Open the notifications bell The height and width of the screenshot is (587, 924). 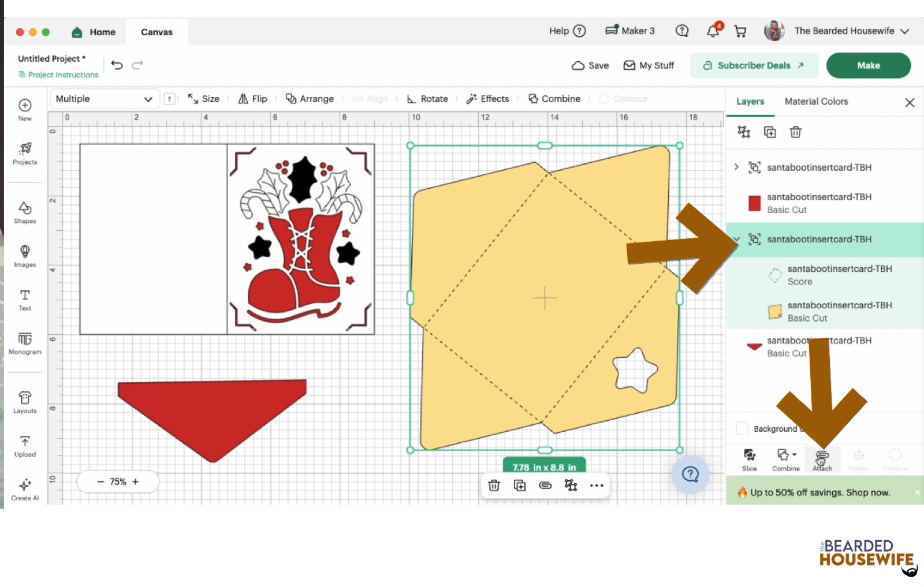tap(713, 31)
